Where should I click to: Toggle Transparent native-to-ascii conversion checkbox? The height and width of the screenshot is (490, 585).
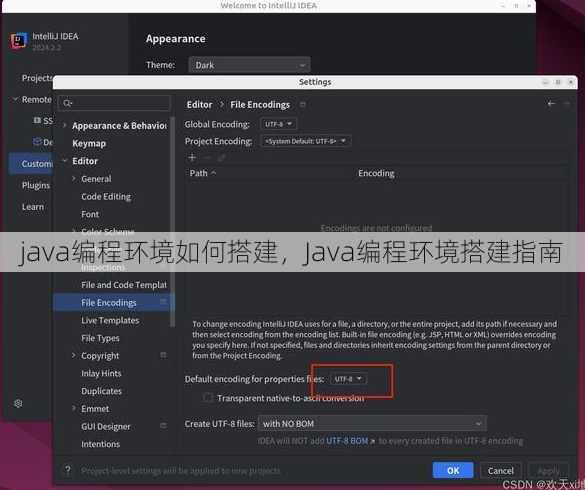click(x=207, y=397)
